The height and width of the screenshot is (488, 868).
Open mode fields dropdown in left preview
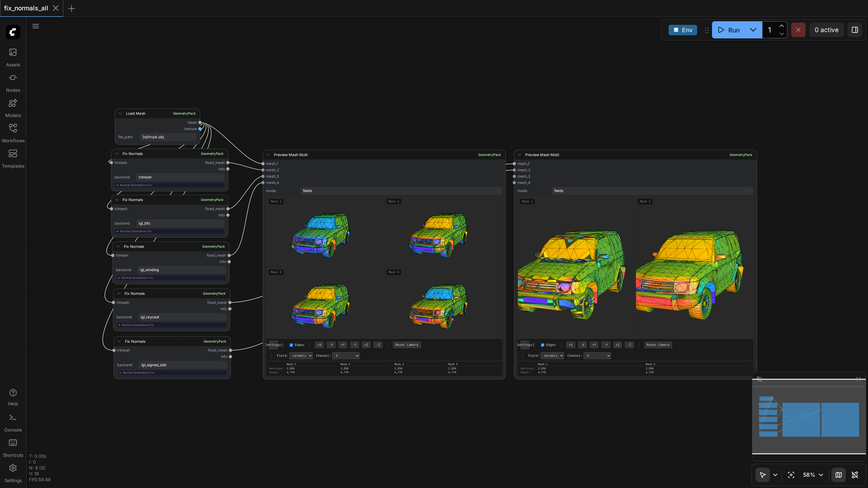coord(401,191)
